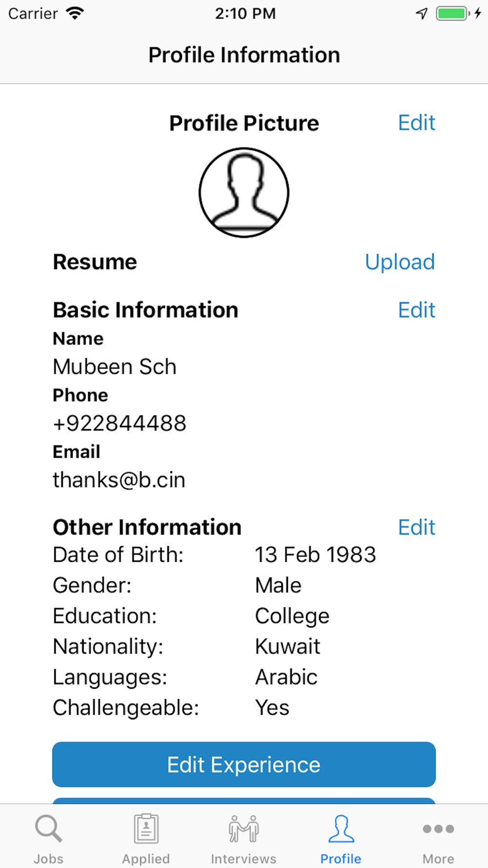Tap the profile picture avatar placeholder
The image size is (488, 868).
(244, 193)
